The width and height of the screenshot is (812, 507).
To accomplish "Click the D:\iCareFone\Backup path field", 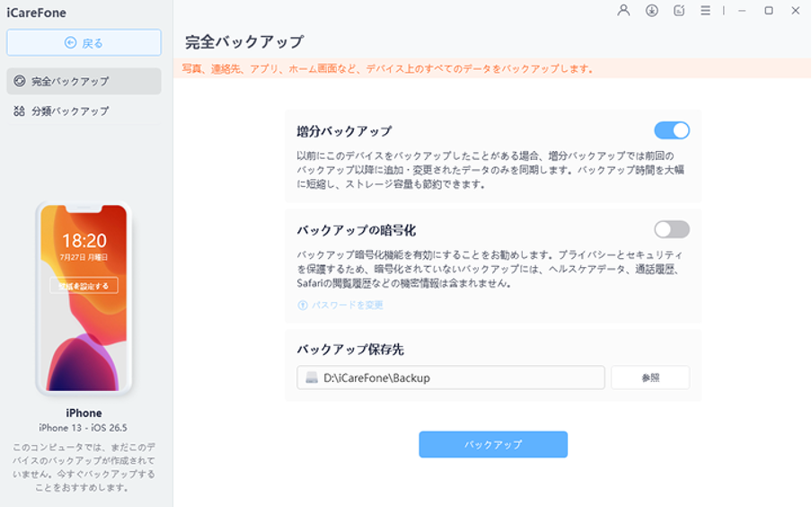I will (451, 378).
